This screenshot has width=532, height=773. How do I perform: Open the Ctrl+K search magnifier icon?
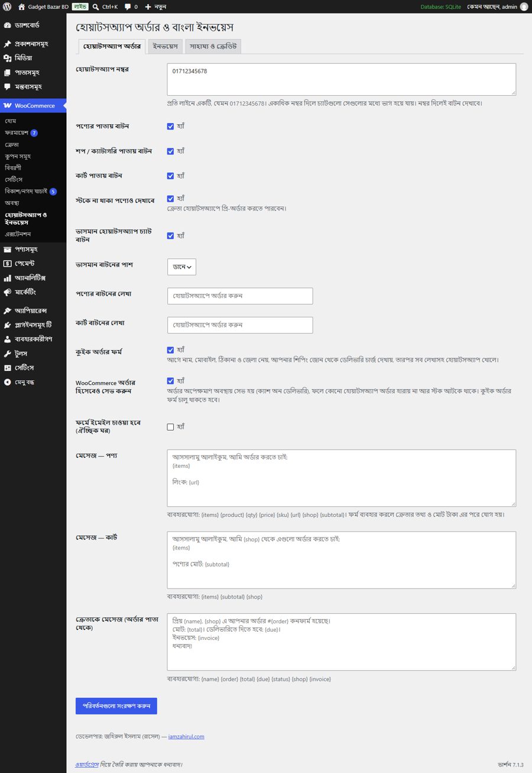[x=96, y=7]
